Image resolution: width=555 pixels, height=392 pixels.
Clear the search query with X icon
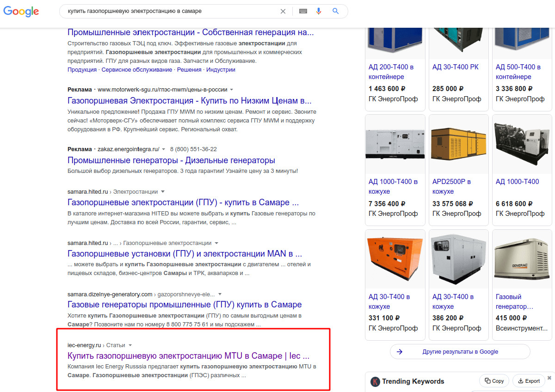283,12
